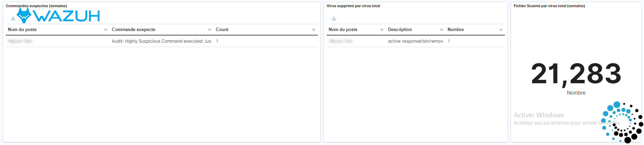Sort by Count column header

[222, 30]
